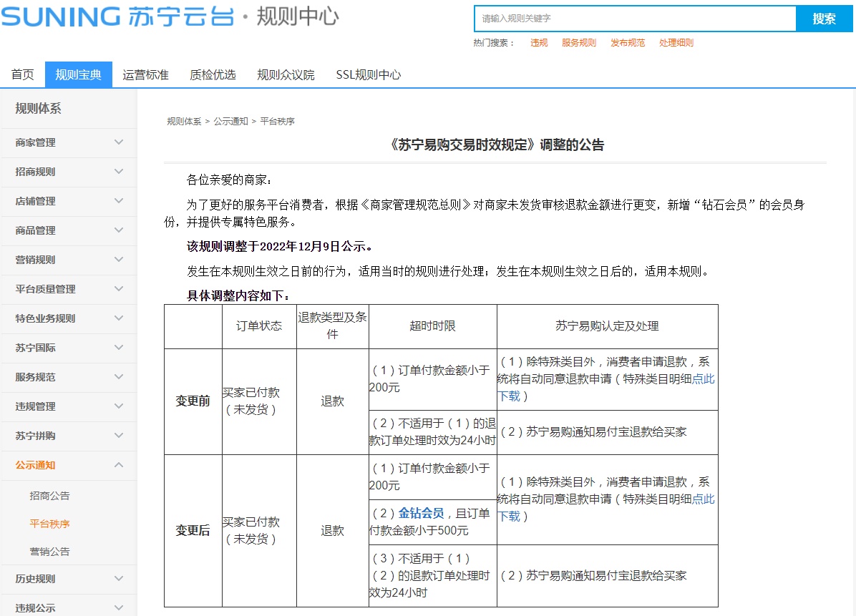
Task: Switch to the 运营标准 tab
Action: click(145, 74)
